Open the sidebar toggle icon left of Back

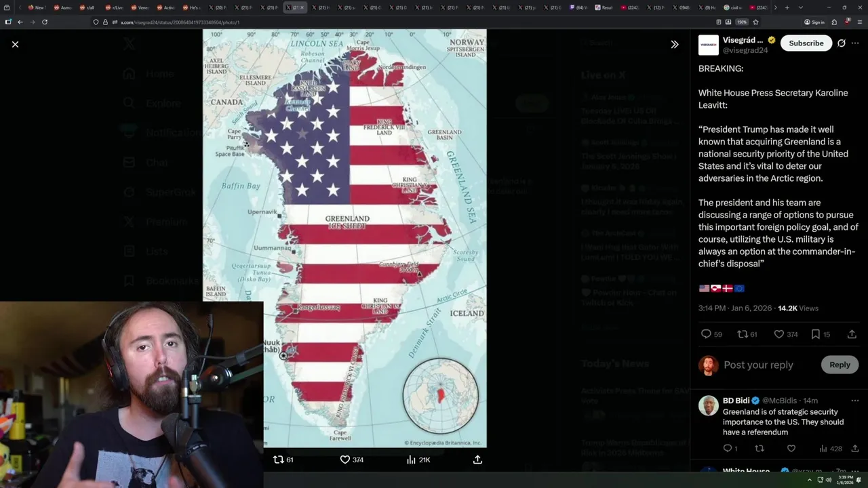(7, 22)
